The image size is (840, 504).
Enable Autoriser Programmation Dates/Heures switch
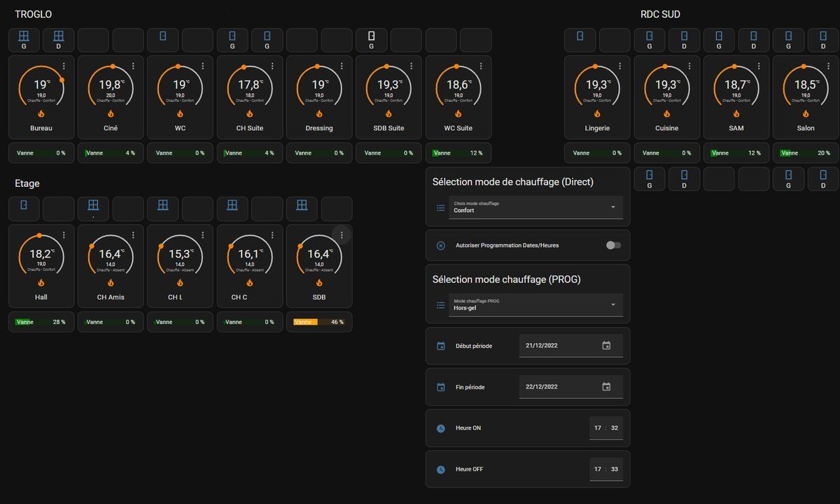pyautogui.click(x=613, y=246)
